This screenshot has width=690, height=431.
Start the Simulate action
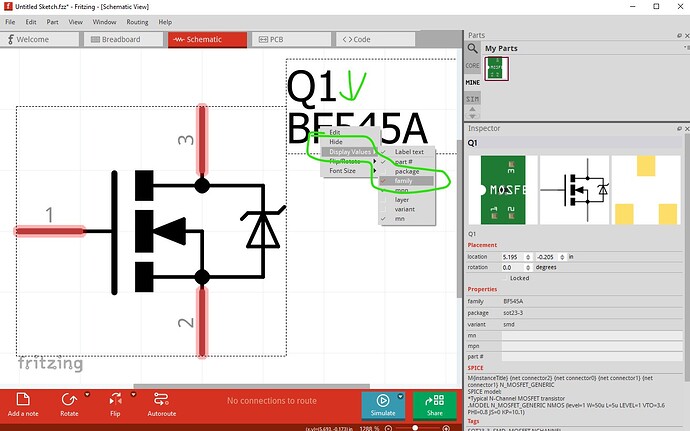[x=383, y=405]
